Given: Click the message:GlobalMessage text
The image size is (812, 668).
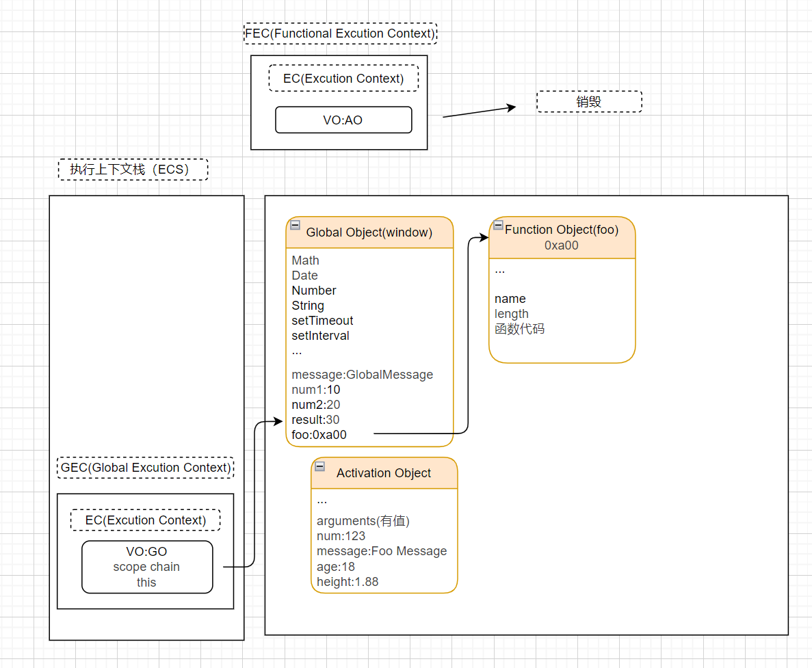Looking at the screenshot, I should point(362,374).
